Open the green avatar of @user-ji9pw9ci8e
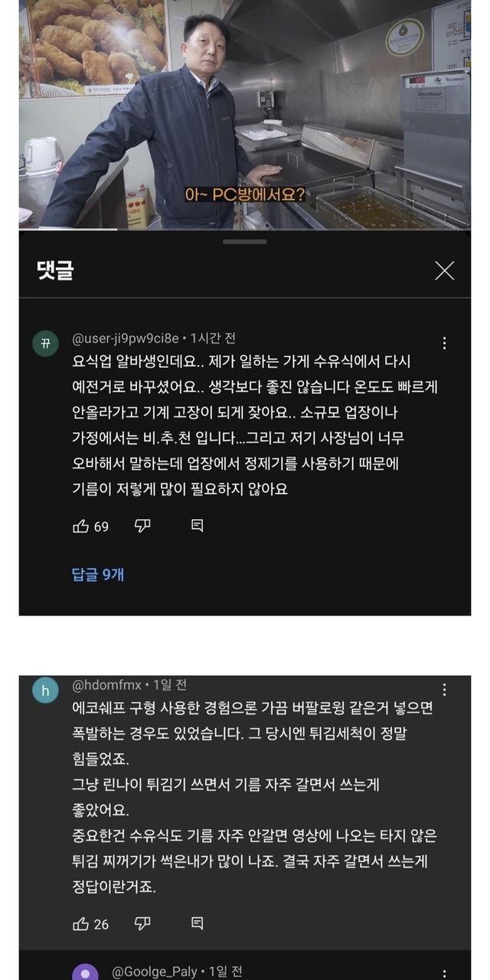The height and width of the screenshot is (980, 490). tap(45, 343)
